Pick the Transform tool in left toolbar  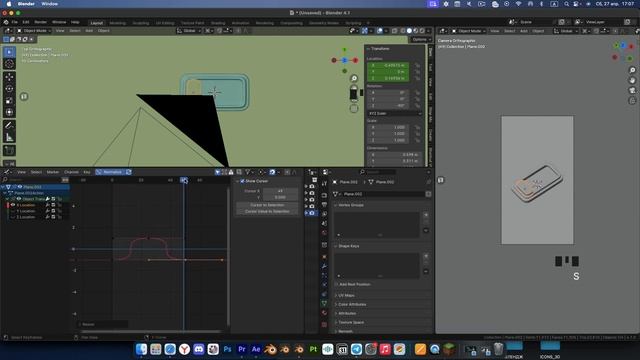(9, 112)
